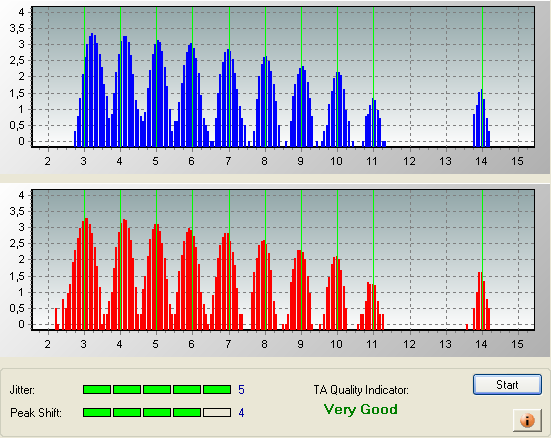The height and width of the screenshot is (438, 551).
Task: Click the Jitter label
Action: pyautogui.click(x=22, y=390)
